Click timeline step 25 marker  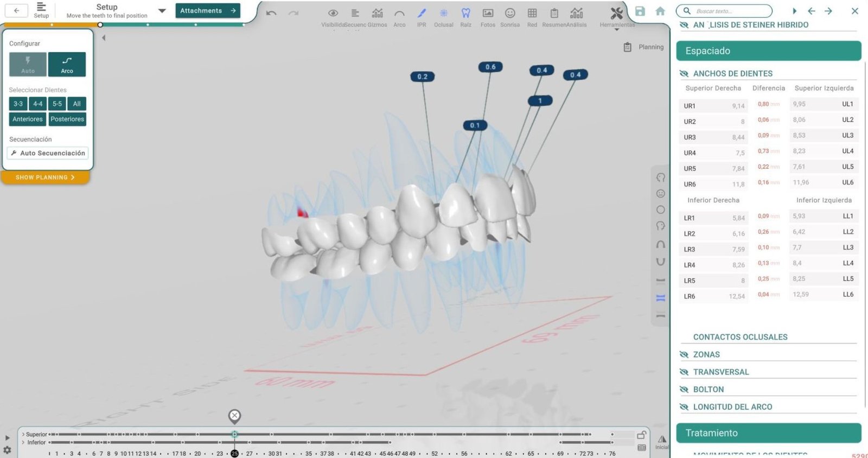[234, 454]
